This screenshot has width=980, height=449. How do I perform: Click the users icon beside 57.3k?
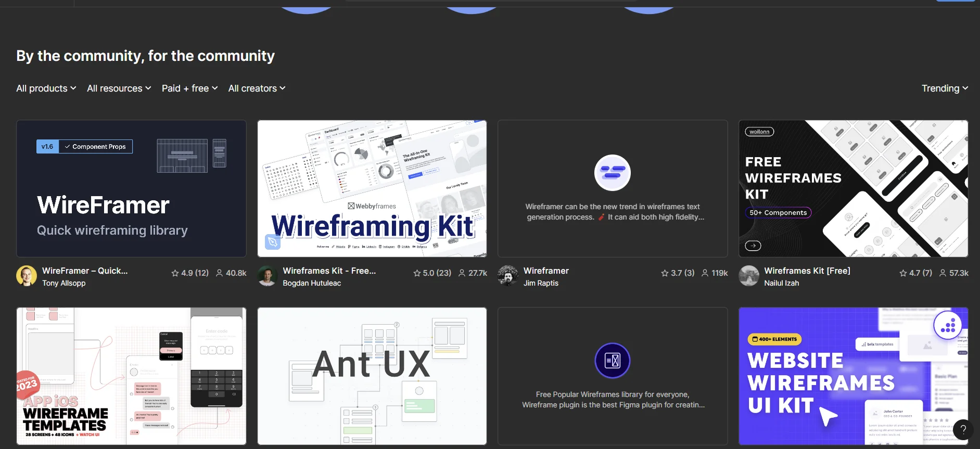tap(943, 273)
